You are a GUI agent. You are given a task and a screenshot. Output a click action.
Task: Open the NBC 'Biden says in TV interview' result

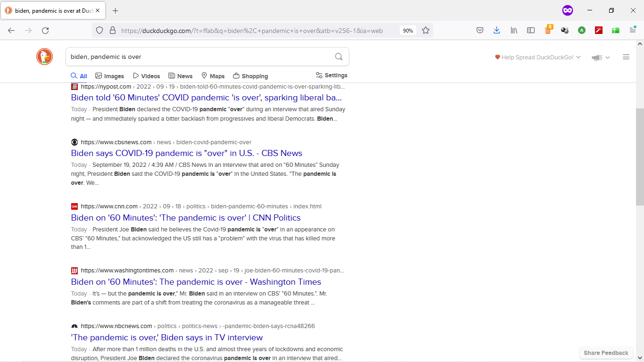(x=167, y=337)
